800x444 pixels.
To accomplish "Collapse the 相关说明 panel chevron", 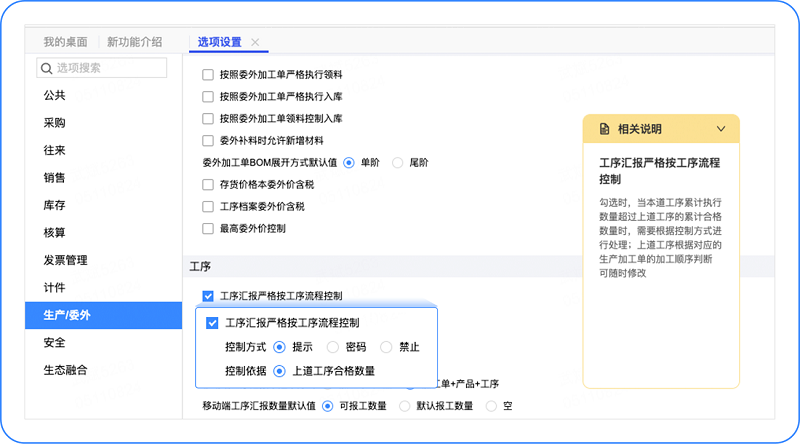I will (720, 129).
